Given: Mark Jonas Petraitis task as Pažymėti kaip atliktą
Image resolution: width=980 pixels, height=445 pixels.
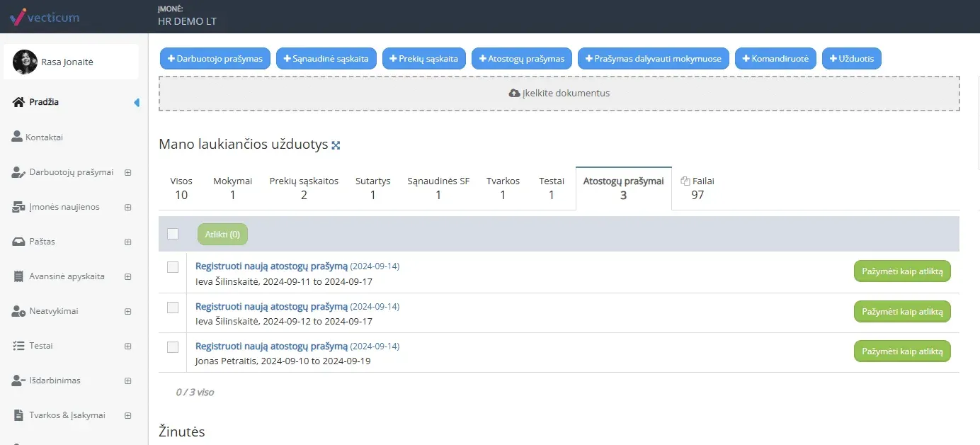Looking at the screenshot, I should coord(902,351).
